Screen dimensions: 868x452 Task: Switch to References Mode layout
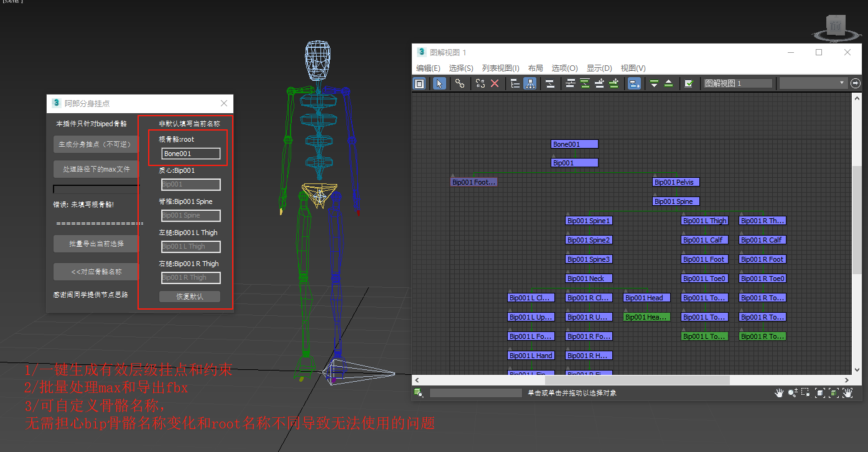530,83
